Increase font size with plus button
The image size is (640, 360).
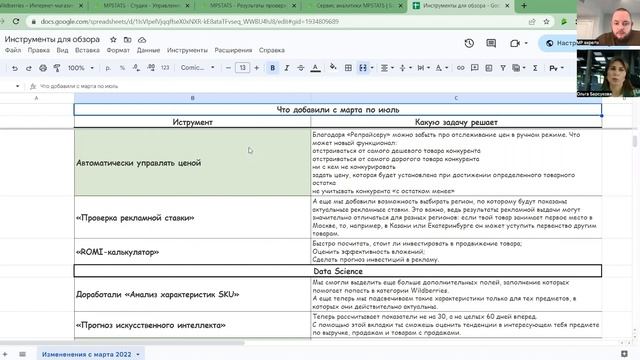257,68
